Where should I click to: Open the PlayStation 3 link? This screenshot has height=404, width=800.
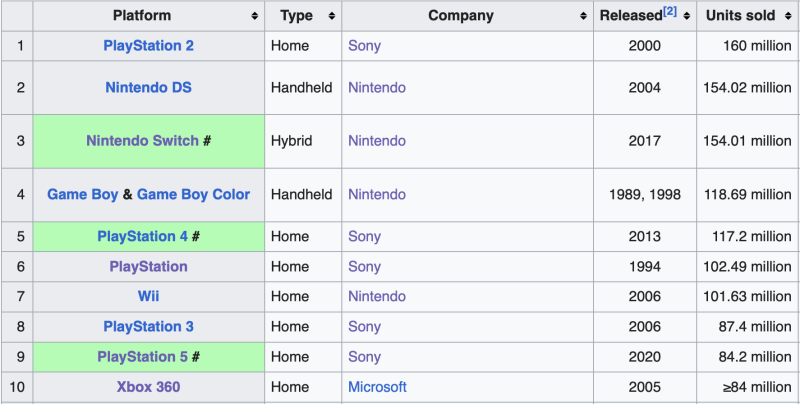pos(148,326)
